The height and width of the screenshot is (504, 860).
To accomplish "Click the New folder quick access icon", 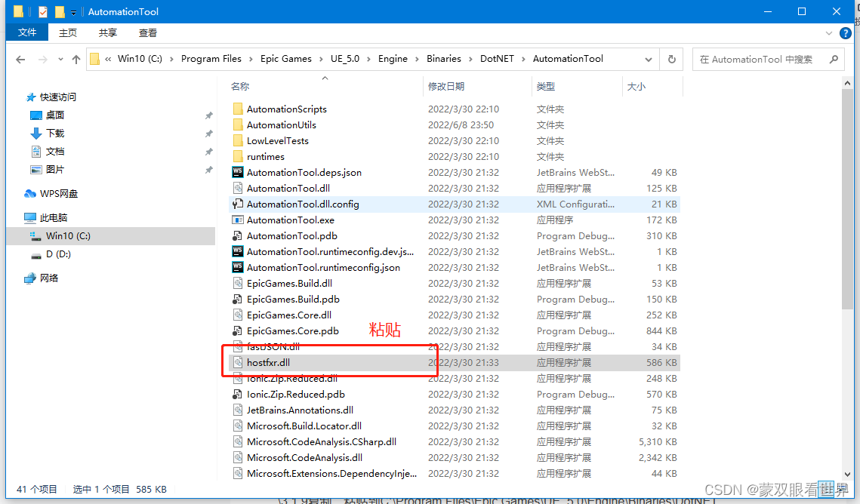I will click(60, 11).
